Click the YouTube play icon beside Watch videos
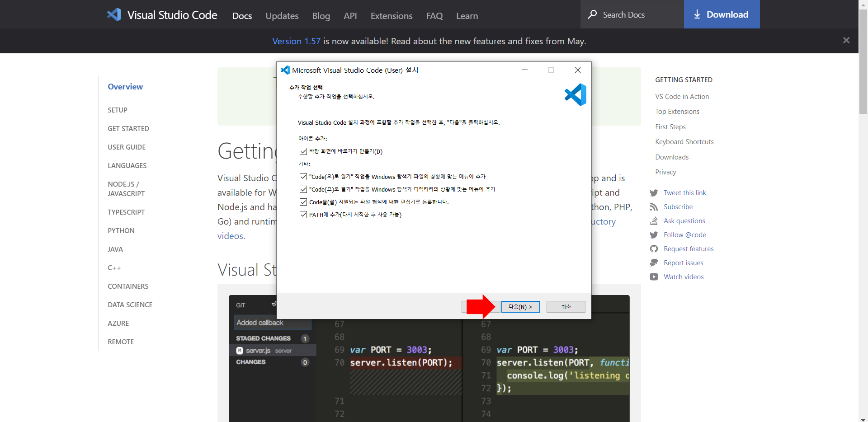 (x=654, y=277)
